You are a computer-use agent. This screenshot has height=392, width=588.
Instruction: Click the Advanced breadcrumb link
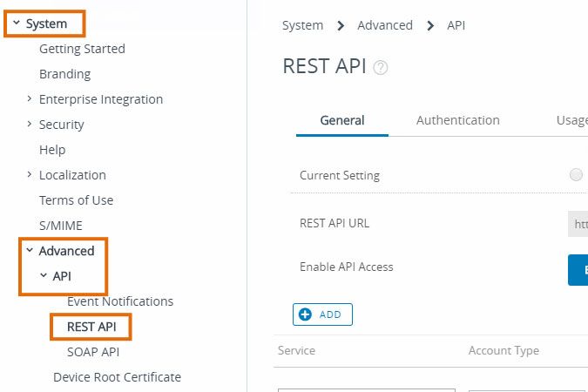[x=385, y=25]
